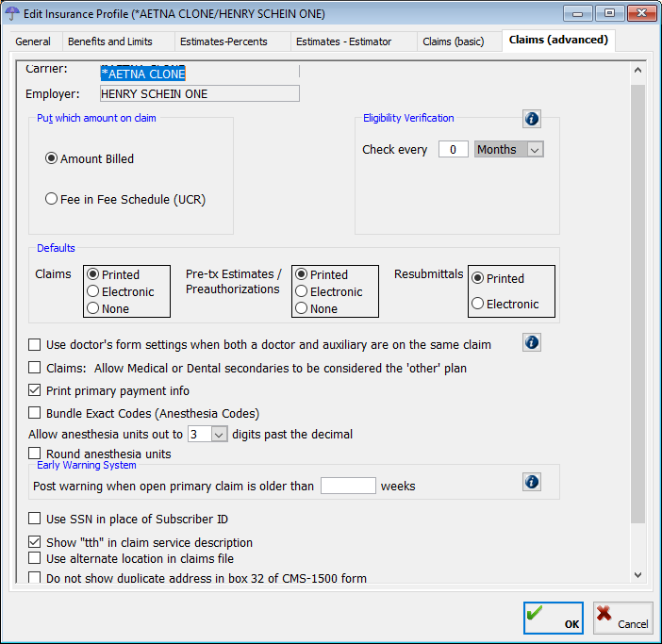Viewport: 662px width, 644px height.
Task: Choose Fee in Fee Schedule (UCR)
Action: click(x=52, y=199)
